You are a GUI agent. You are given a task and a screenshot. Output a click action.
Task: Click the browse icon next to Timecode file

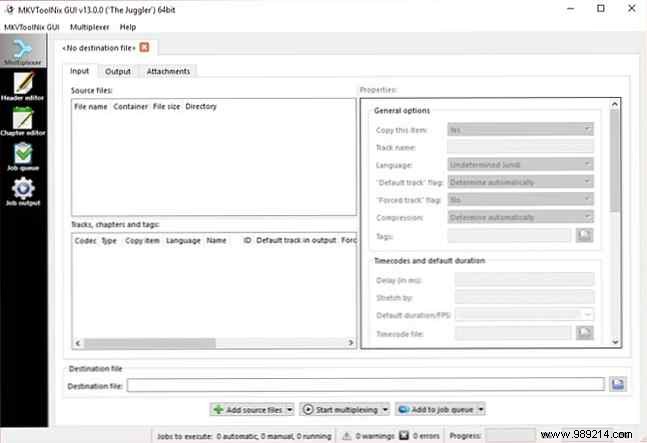coord(584,332)
